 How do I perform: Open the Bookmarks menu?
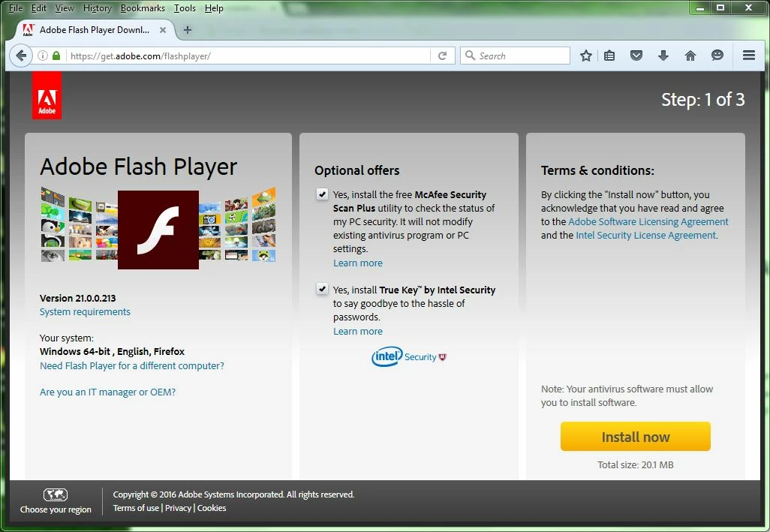click(143, 8)
